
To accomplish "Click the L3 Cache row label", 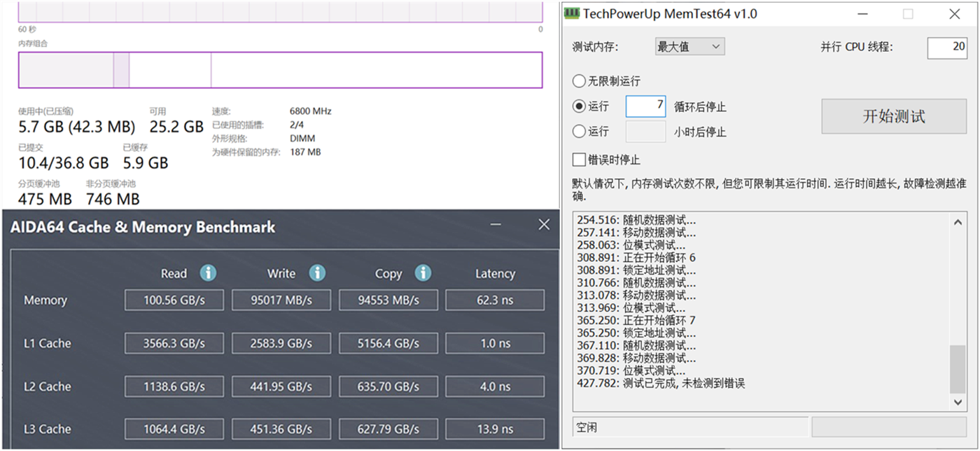I will point(47,429).
